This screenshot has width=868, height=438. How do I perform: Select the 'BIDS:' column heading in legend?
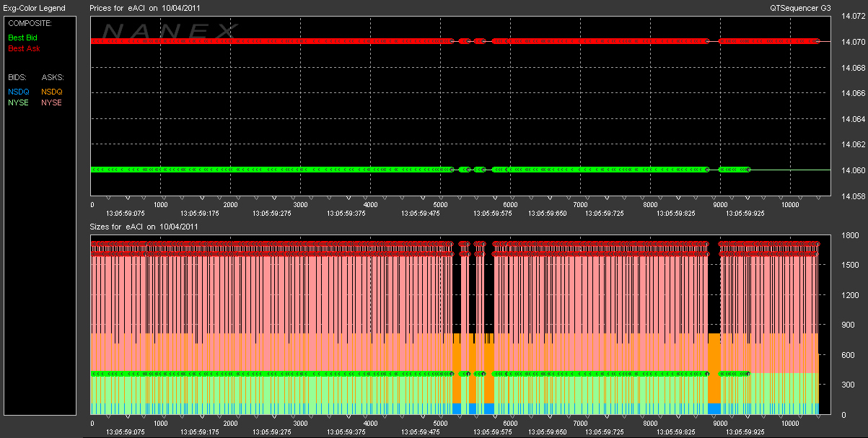pyautogui.click(x=17, y=76)
